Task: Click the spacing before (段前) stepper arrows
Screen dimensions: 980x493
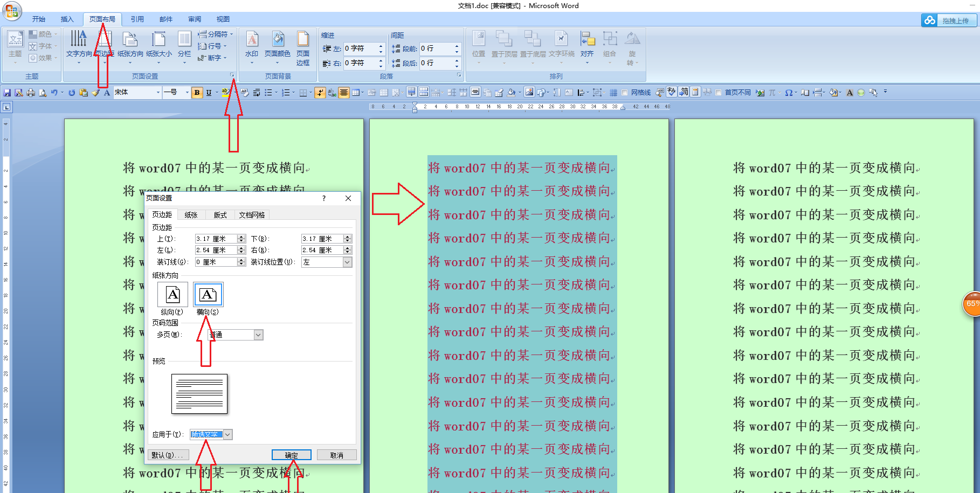Action: click(457, 48)
